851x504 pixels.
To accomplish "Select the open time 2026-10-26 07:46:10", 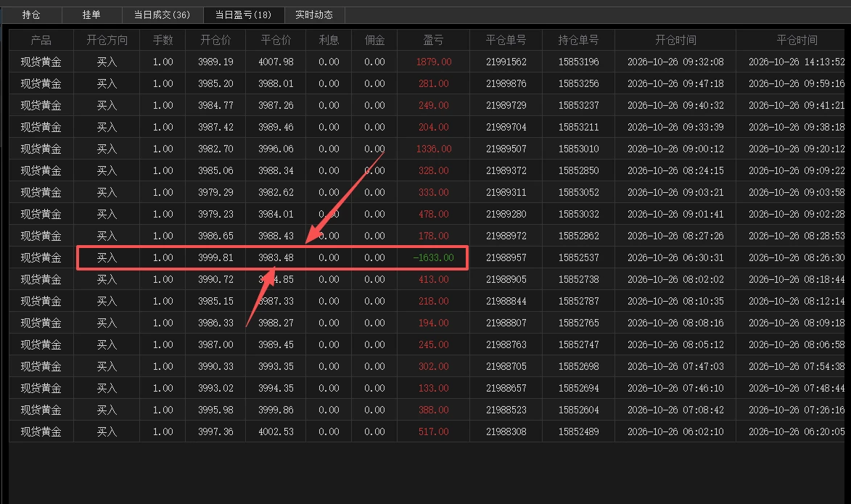I will pos(675,389).
